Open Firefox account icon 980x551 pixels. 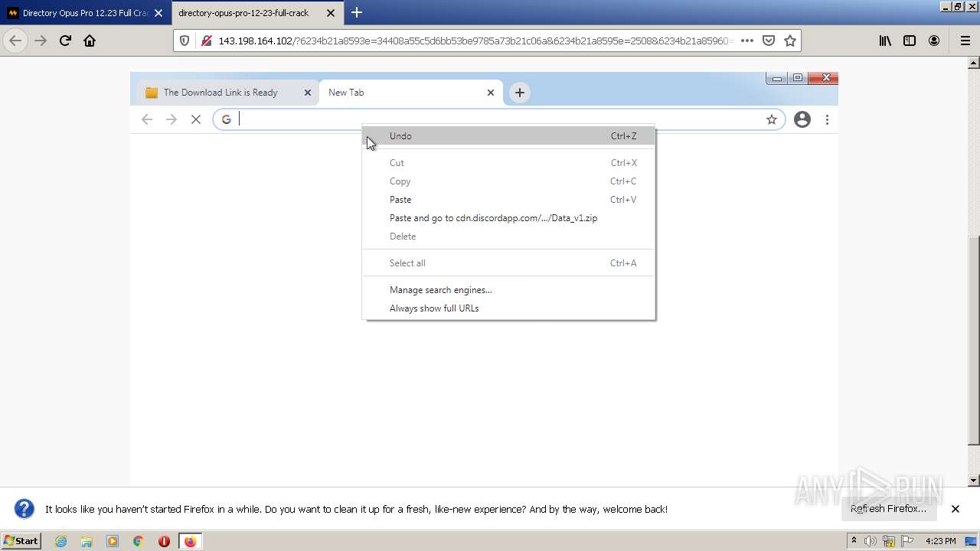tap(934, 41)
